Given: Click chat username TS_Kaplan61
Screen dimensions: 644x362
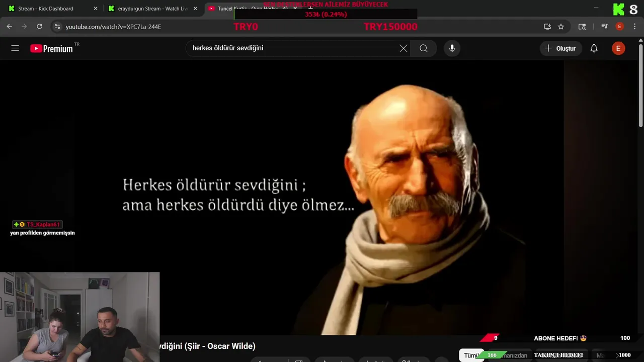Looking at the screenshot, I should pos(43,225).
